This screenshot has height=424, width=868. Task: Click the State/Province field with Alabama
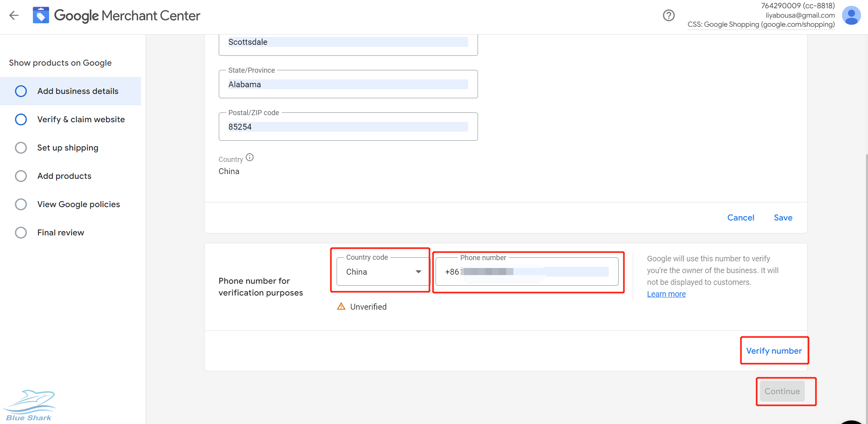click(348, 84)
